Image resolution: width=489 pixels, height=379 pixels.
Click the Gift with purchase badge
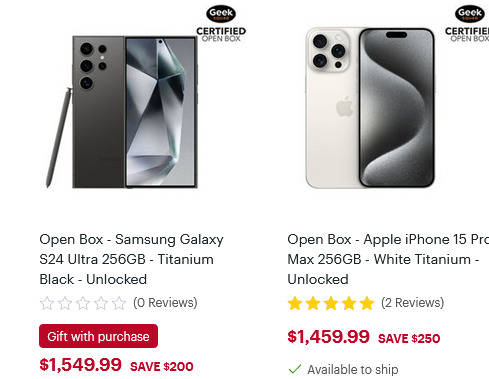point(98,336)
